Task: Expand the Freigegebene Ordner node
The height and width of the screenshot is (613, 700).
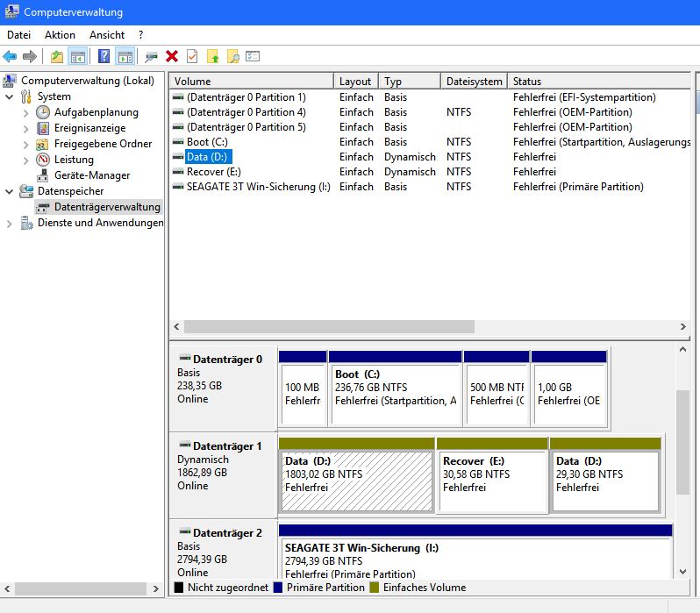Action: coord(26,145)
